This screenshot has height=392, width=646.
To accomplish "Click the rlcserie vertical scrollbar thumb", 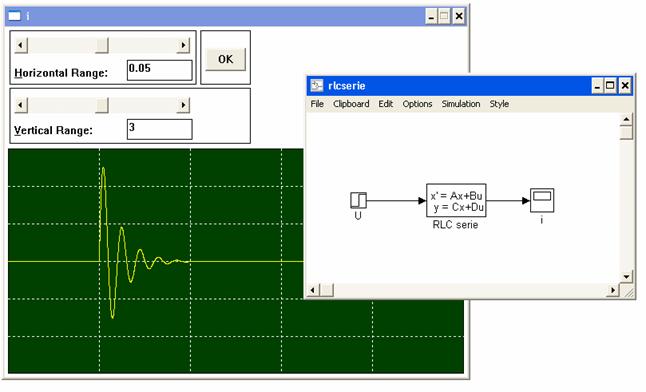I will pyautogui.click(x=626, y=133).
